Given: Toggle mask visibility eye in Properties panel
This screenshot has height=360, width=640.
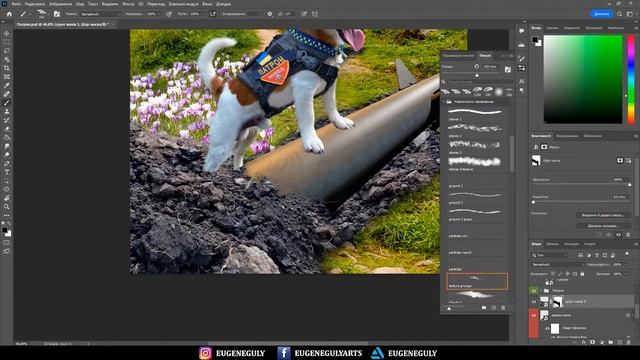Looking at the screenshot, I should click(618, 235).
